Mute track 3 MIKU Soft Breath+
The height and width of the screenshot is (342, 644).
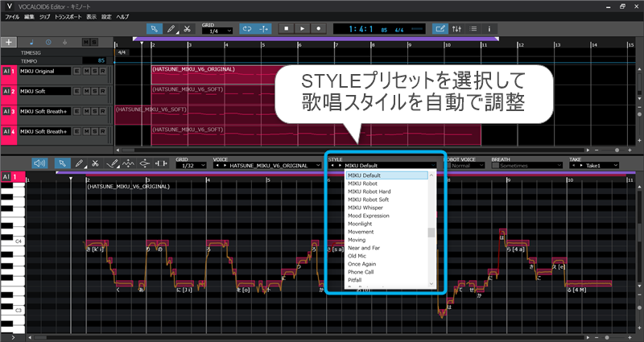[87, 111]
